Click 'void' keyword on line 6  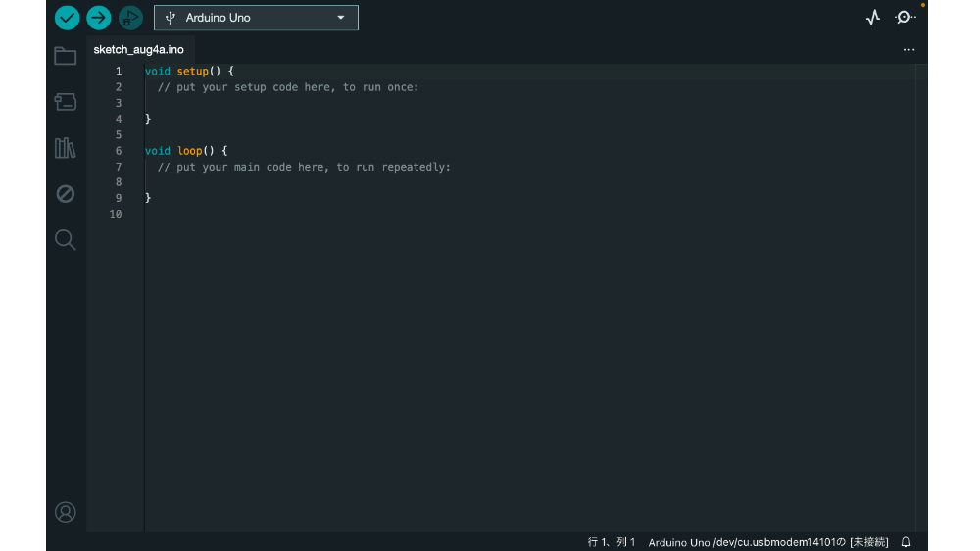point(158,151)
